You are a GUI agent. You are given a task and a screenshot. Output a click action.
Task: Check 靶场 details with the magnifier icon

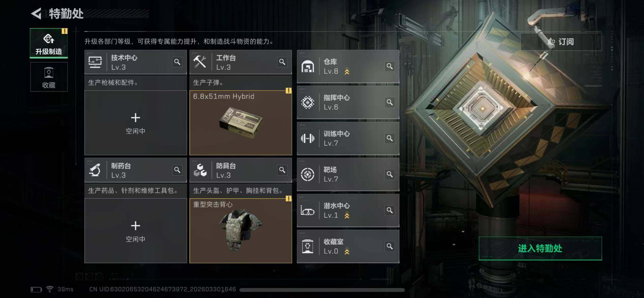point(389,174)
